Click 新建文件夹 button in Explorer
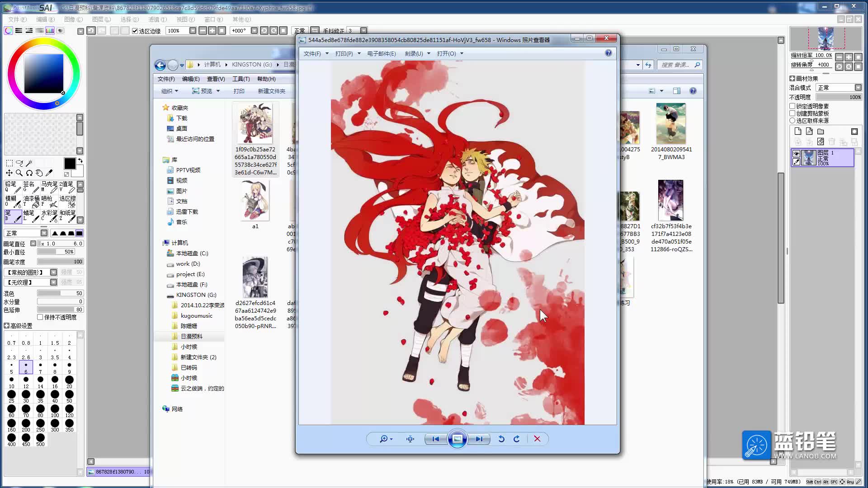This screenshot has height=488, width=868. tap(272, 91)
